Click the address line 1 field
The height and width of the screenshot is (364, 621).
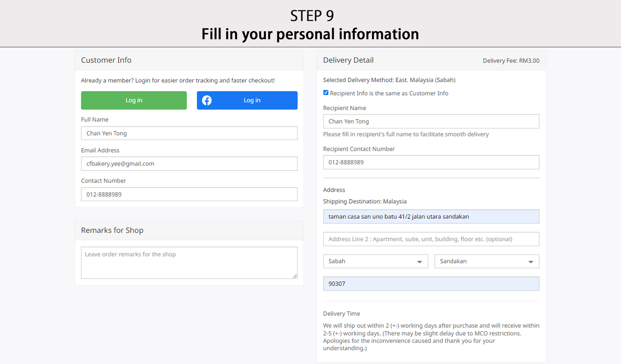pos(431,216)
